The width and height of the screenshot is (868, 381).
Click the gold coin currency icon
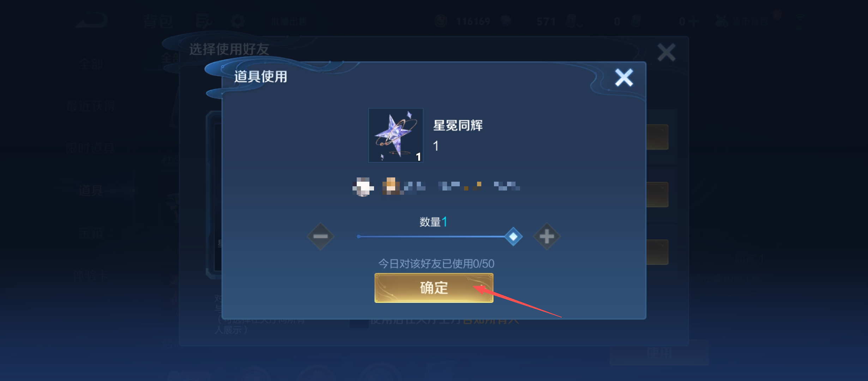441,21
